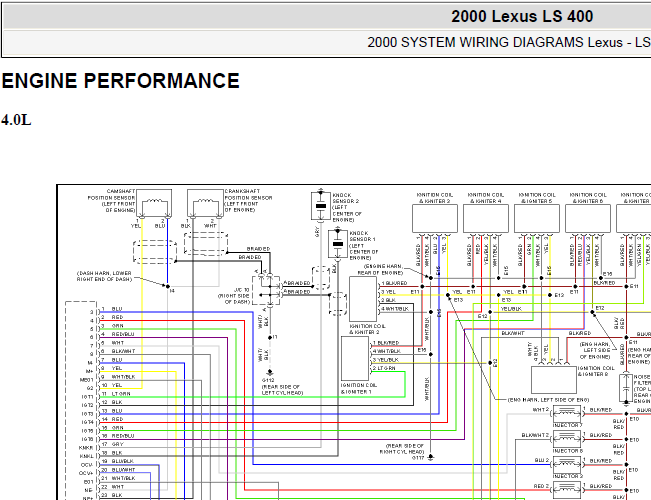The width and height of the screenshot is (651, 500).
Task: Click the '2000 Lexus LS 400' title
Action: (x=522, y=17)
